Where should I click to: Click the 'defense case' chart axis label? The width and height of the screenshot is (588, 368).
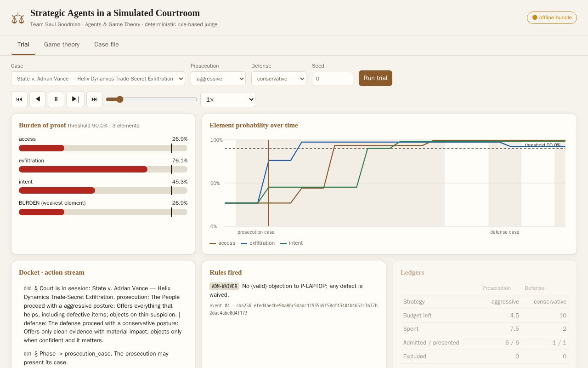(x=504, y=232)
